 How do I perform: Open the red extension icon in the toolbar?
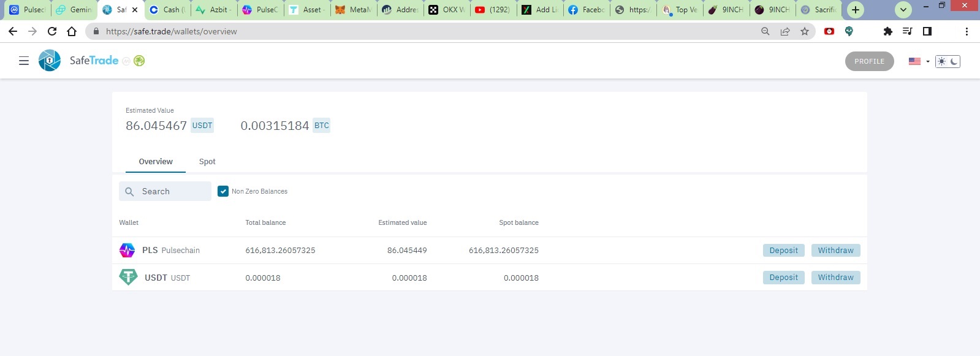(x=829, y=31)
